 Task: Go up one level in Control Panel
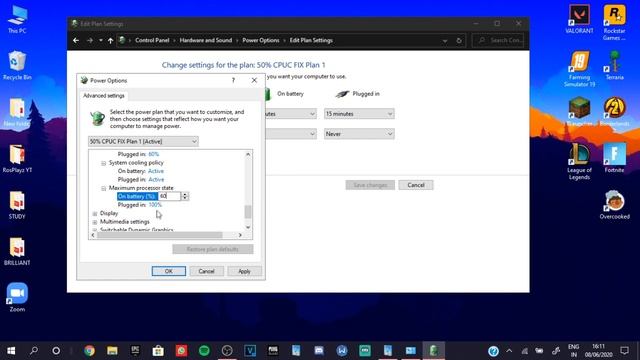click(x=111, y=40)
